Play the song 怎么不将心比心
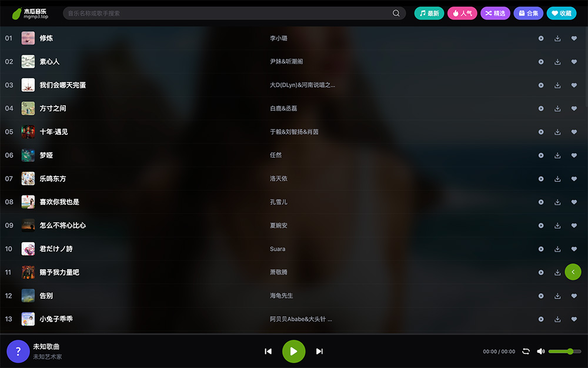The width and height of the screenshot is (588, 368). pos(541,226)
